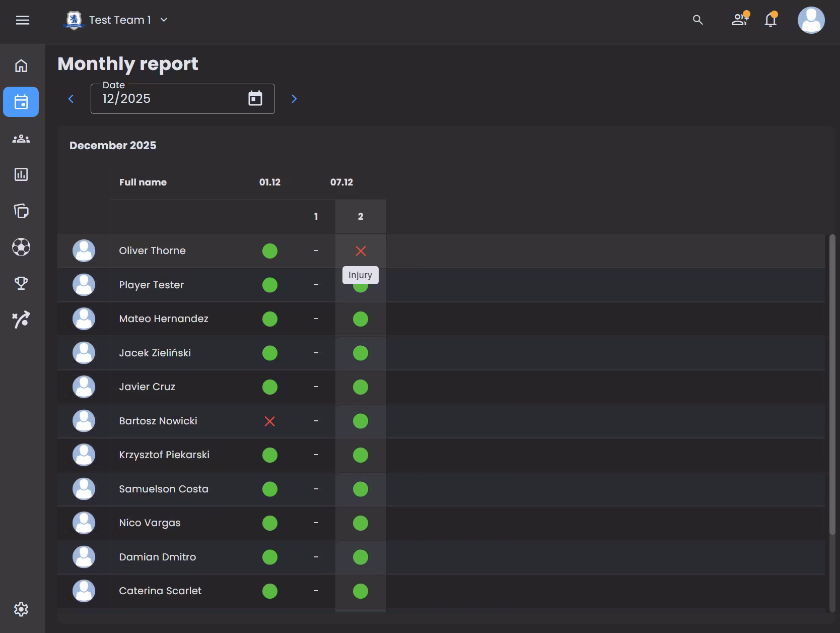Viewport: 840px width, 633px height.
Task: Select the calendar tab in sidebar
Action: (x=21, y=102)
